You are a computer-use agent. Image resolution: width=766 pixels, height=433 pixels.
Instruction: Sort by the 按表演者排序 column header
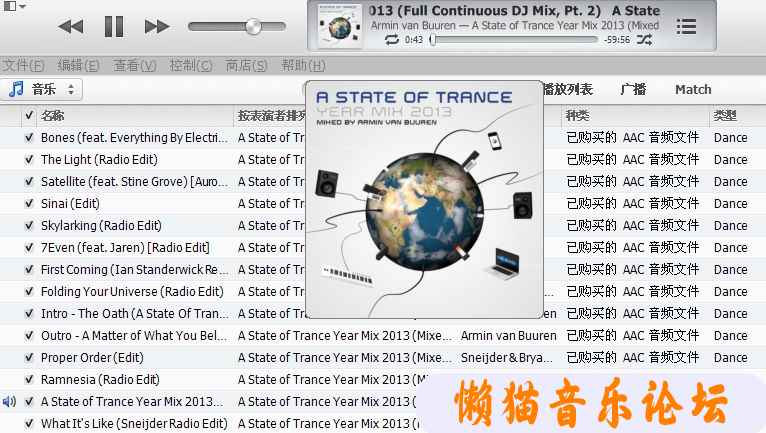pyautogui.click(x=272, y=115)
